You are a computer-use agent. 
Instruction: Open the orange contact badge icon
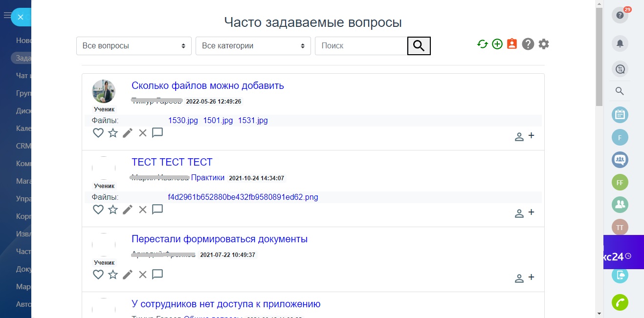pos(512,44)
